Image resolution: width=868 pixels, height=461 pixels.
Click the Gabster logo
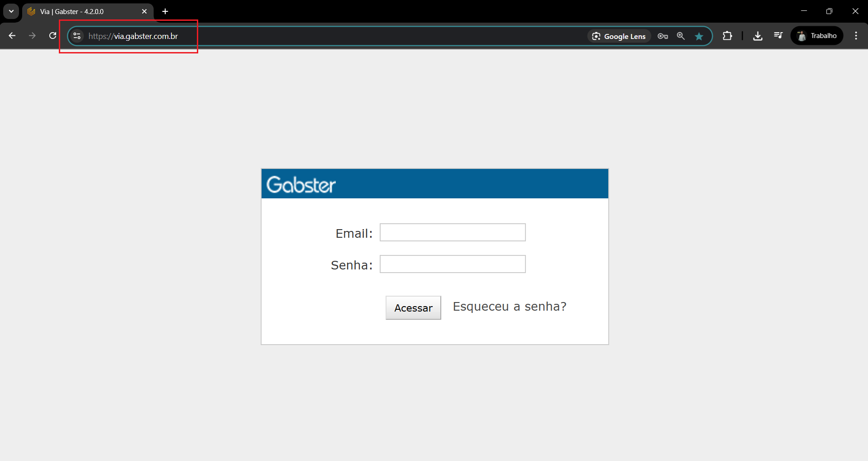pos(301,185)
